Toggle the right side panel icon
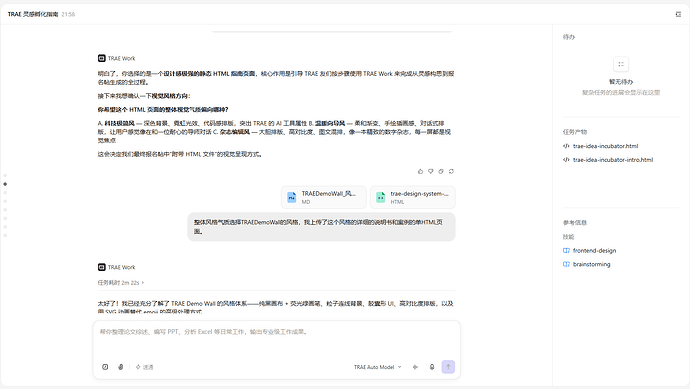Screen dimensions: 690x389 tap(678, 14)
